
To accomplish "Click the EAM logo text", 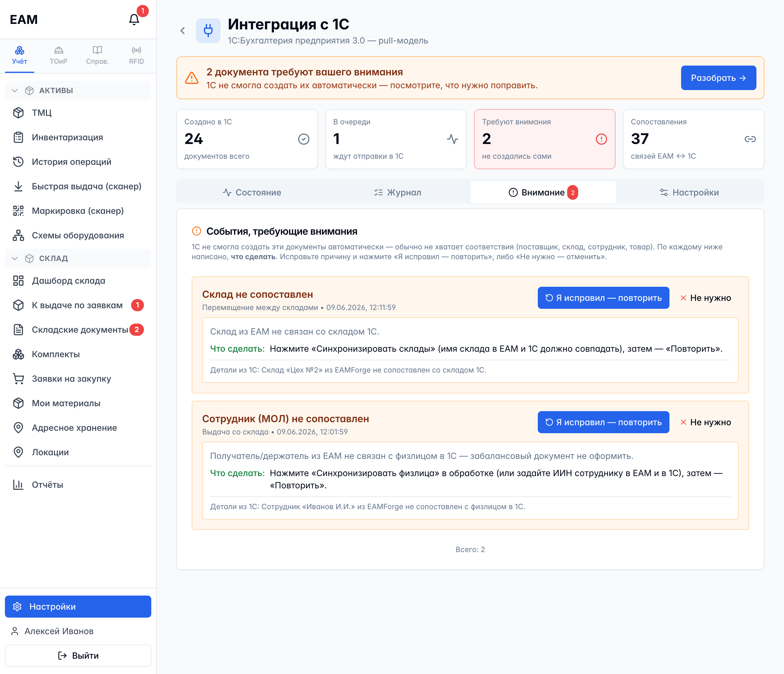I will (x=24, y=20).
